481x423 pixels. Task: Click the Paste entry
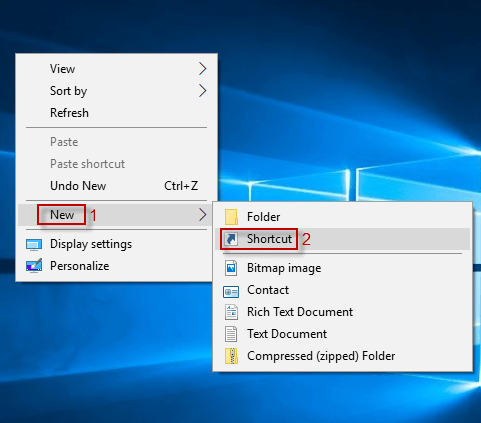tap(115, 142)
